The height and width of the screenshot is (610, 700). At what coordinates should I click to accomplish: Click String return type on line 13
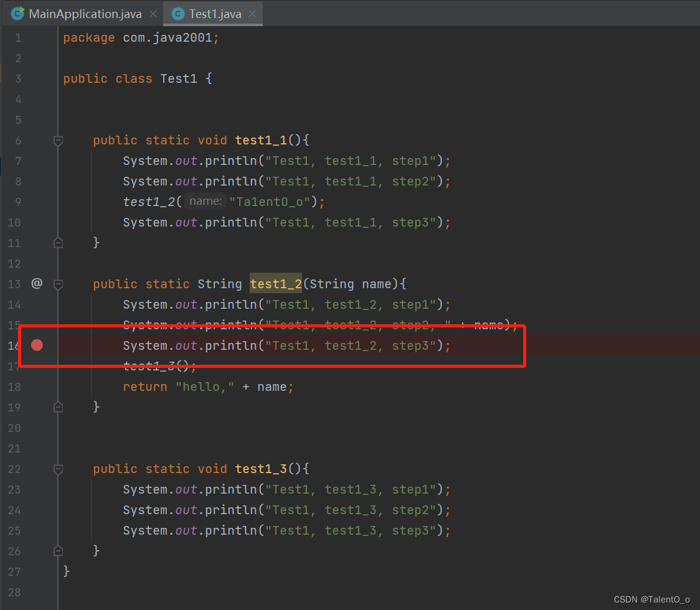220,284
